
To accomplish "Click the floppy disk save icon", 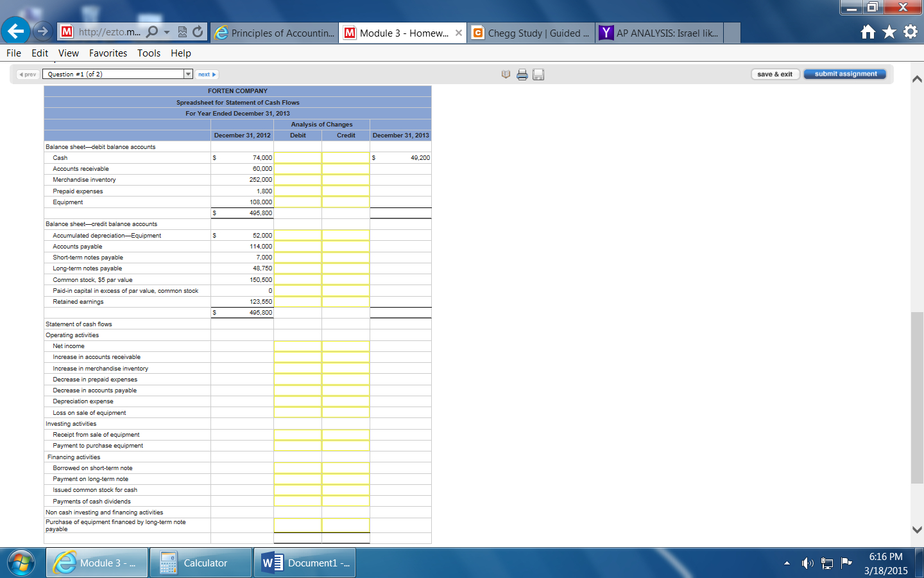I will [x=538, y=74].
